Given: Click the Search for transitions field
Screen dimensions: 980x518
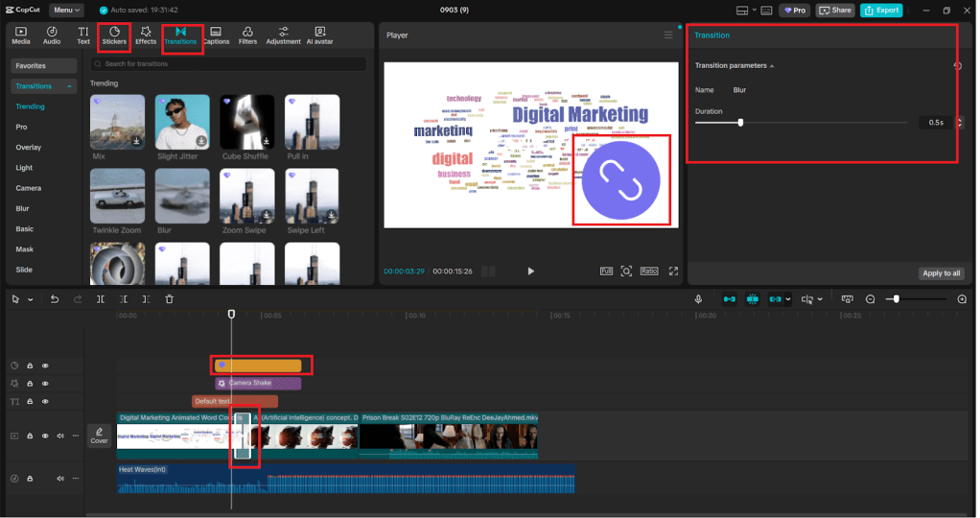Looking at the screenshot, I should click(x=228, y=64).
